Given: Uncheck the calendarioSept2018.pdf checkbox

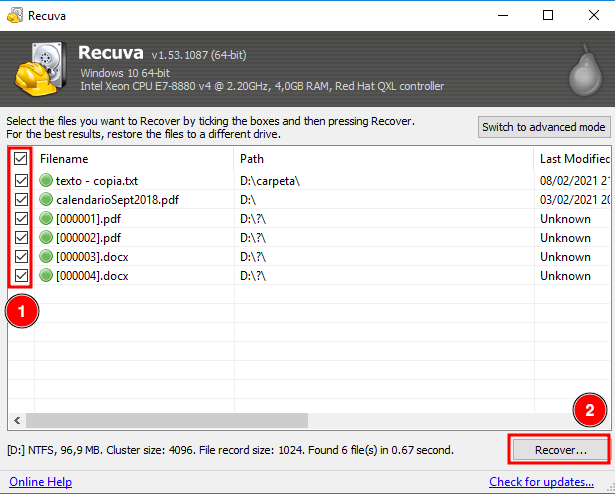Looking at the screenshot, I should pos(21,200).
